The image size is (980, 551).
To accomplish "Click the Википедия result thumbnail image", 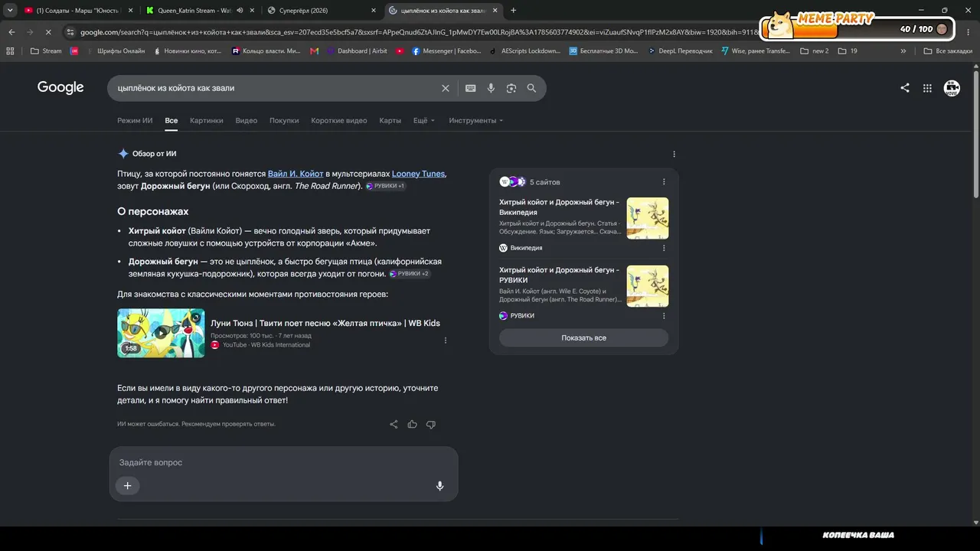I will tap(648, 218).
